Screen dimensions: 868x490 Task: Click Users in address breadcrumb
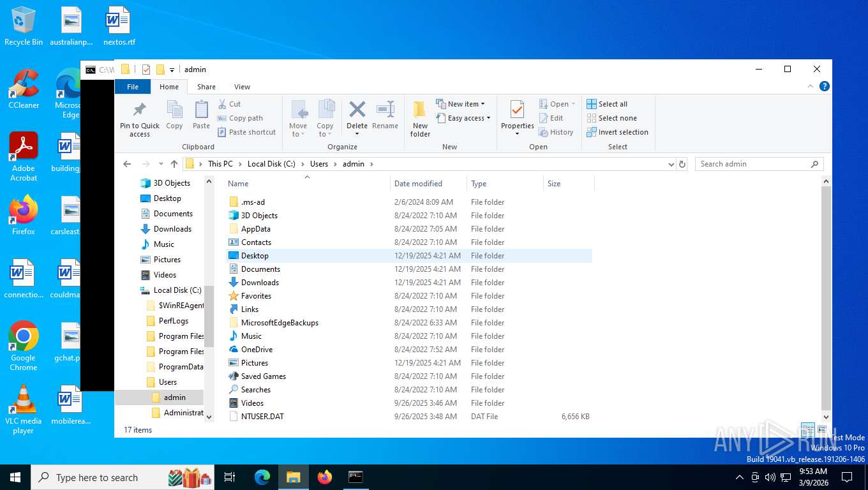(x=319, y=164)
